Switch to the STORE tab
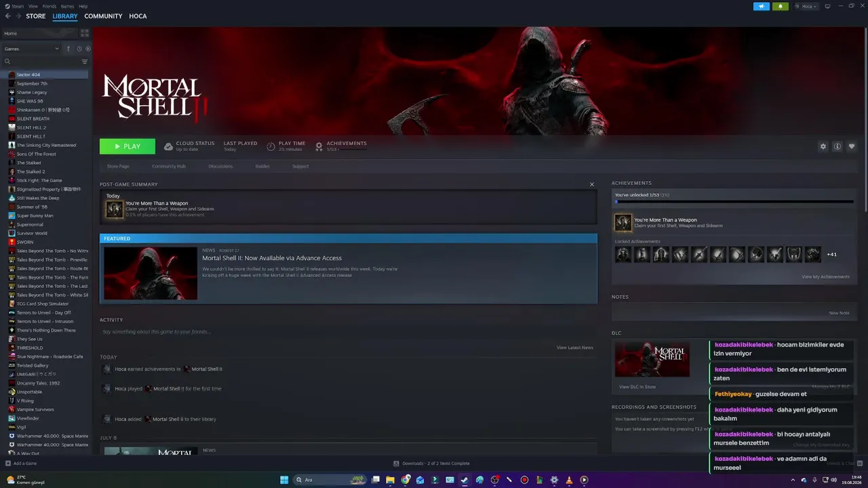The image size is (868, 488). (36, 16)
